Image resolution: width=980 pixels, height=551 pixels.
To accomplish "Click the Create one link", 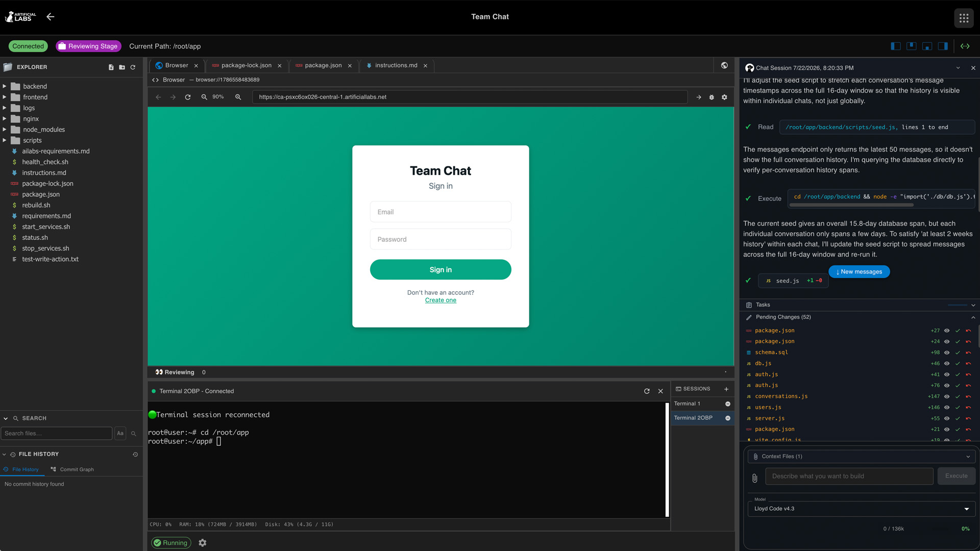I will (x=440, y=300).
